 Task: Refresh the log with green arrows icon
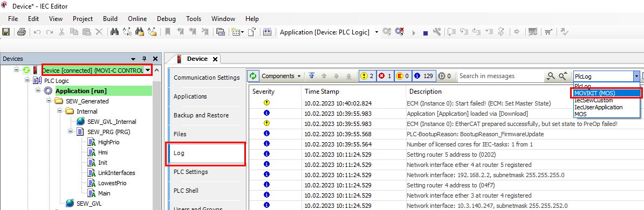253,76
